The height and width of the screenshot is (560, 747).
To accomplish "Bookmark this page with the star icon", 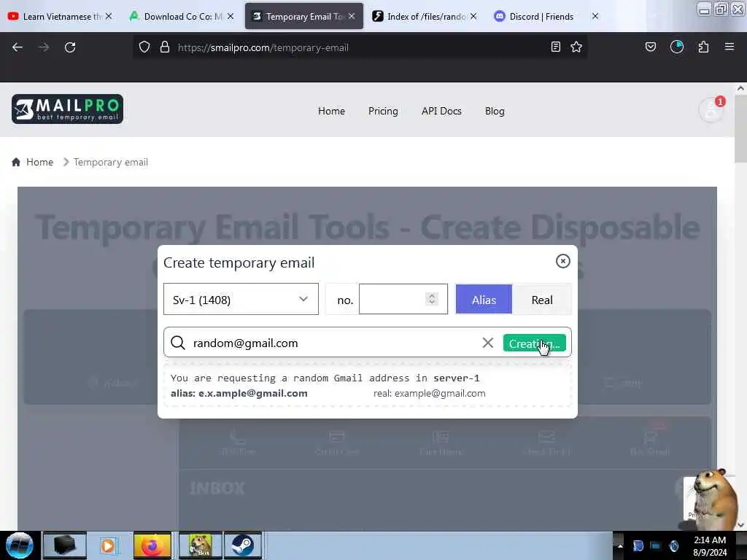I will tap(576, 47).
